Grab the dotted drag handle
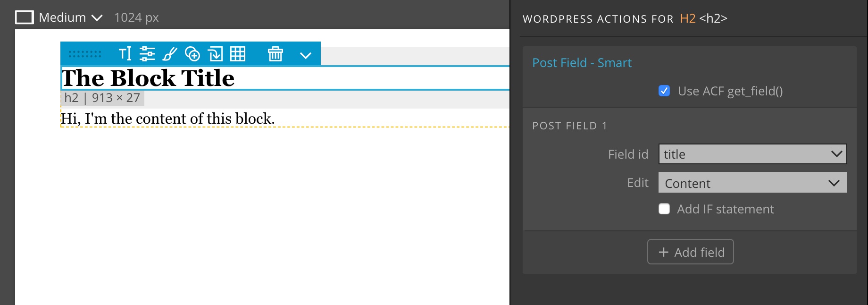The height and width of the screenshot is (305, 868). 85,54
